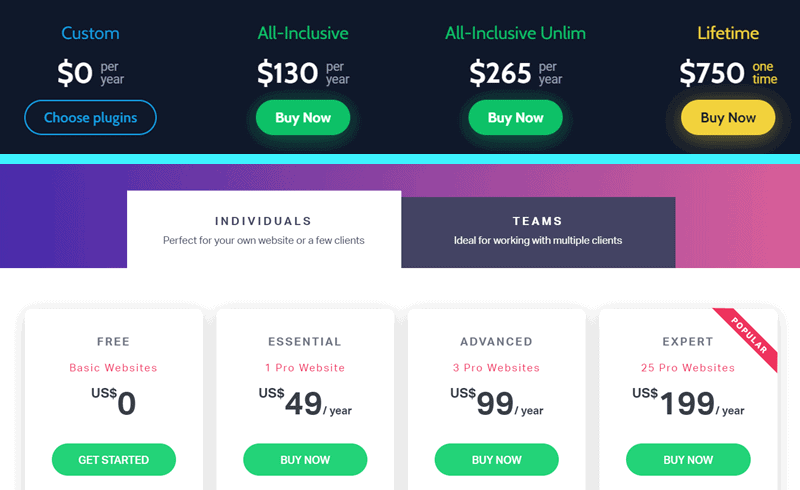Buy the Essential plan at US$49
Image resolution: width=800 pixels, height=490 pixels.
pos(305,460)
